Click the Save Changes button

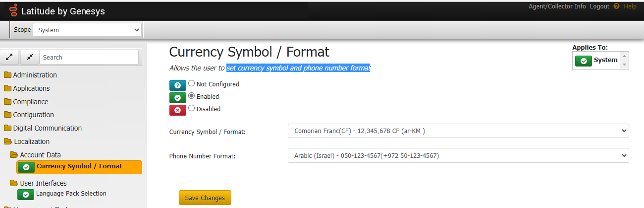coord(205,198)
